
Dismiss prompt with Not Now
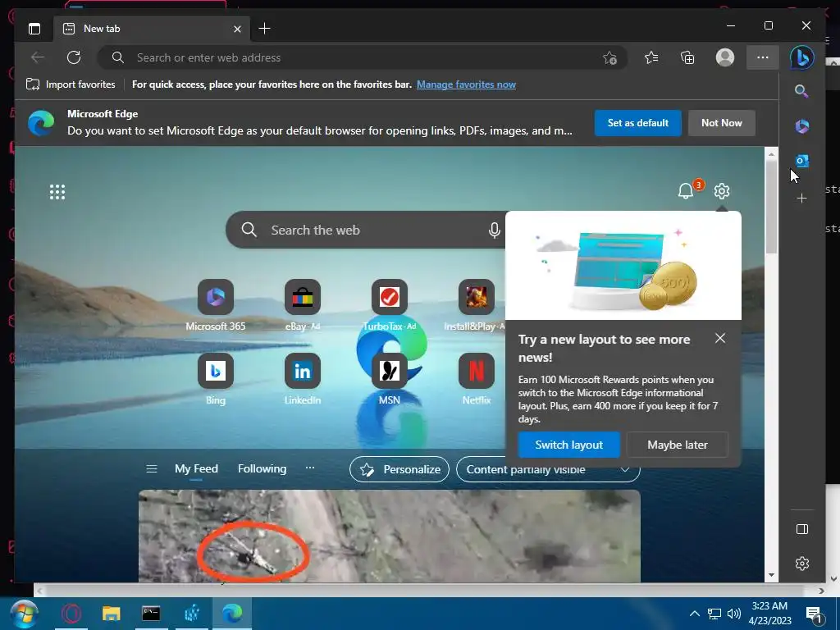[722, 123]
